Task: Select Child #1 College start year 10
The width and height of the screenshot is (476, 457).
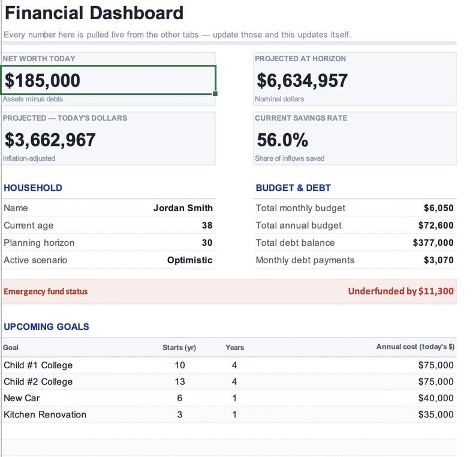Action: coord(180,365)
